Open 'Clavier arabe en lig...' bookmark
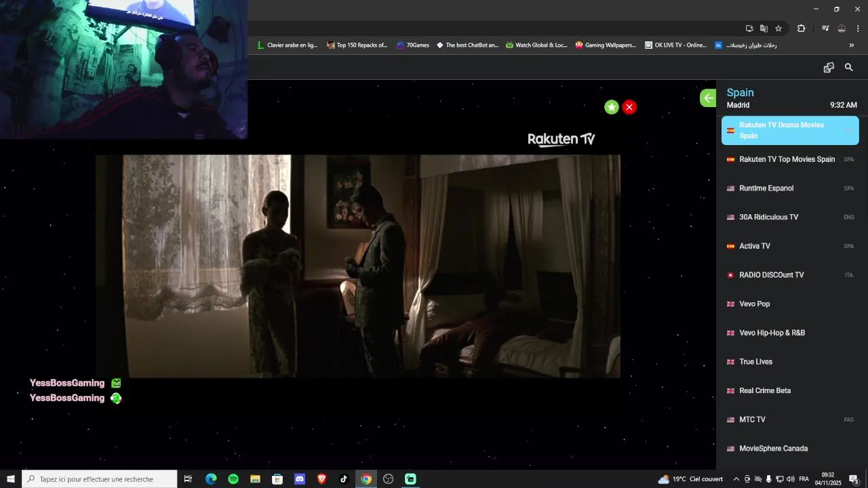This screenshot has width=868, height=488. click(x=287, y=45)
